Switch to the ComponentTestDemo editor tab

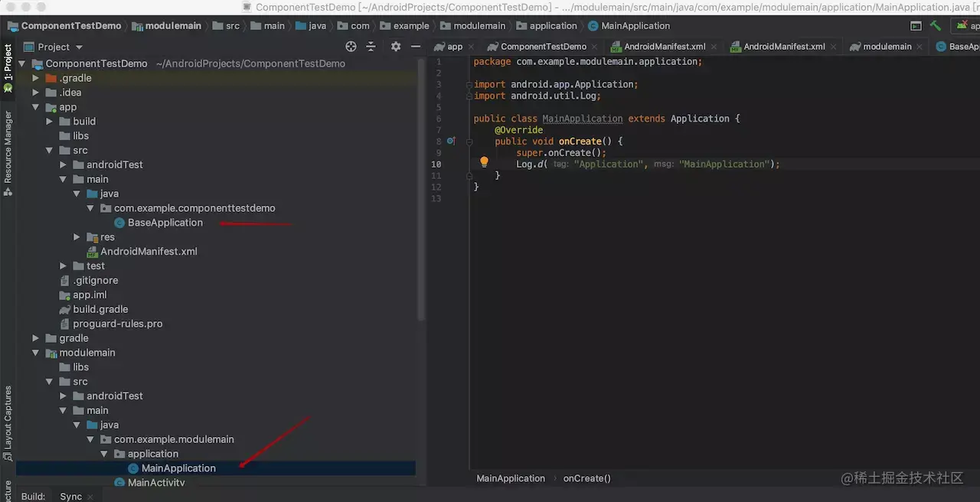pyautogui.click(x=543, y=46)
